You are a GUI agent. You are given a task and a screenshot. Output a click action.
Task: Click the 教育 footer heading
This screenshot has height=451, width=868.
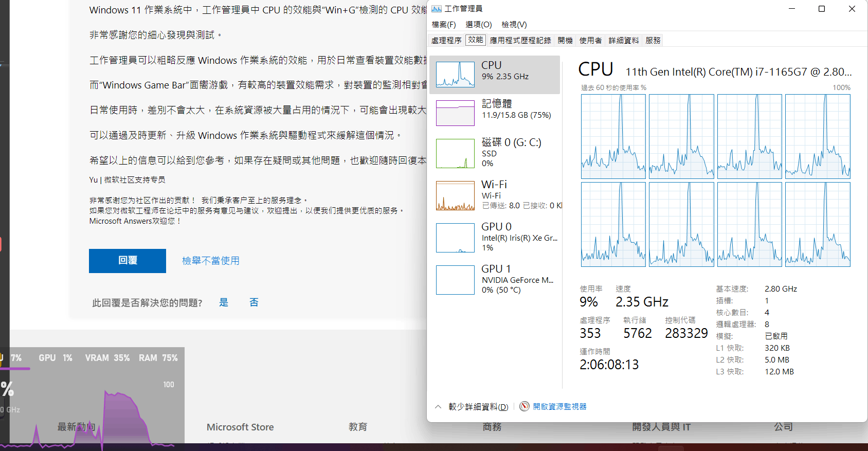coord(358,427)
